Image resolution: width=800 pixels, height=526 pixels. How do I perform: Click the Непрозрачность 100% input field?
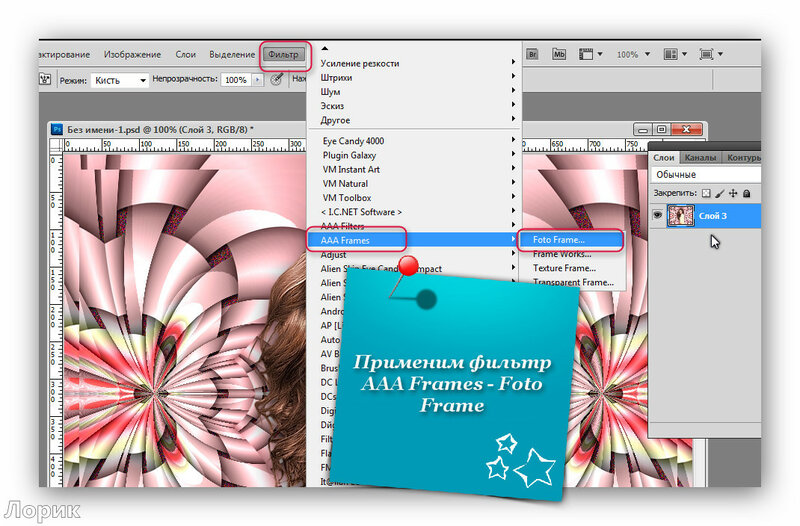click(x=236, y=80)
